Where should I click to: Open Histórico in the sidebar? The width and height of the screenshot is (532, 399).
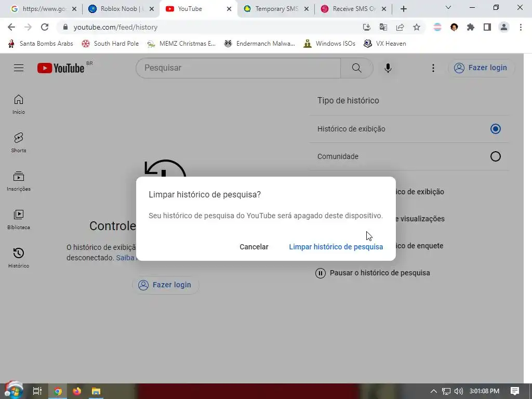tap(19, 258)
